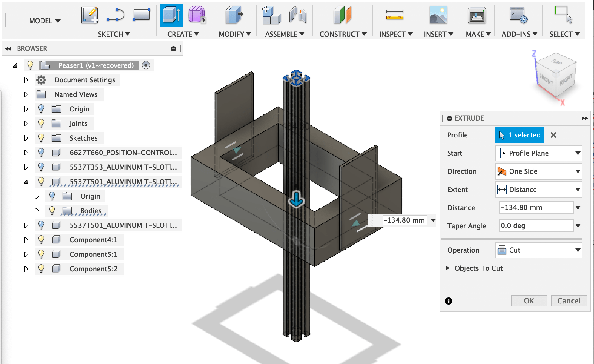
Task: Click the Joint assemble icon
Action: (x=298, y=15)
